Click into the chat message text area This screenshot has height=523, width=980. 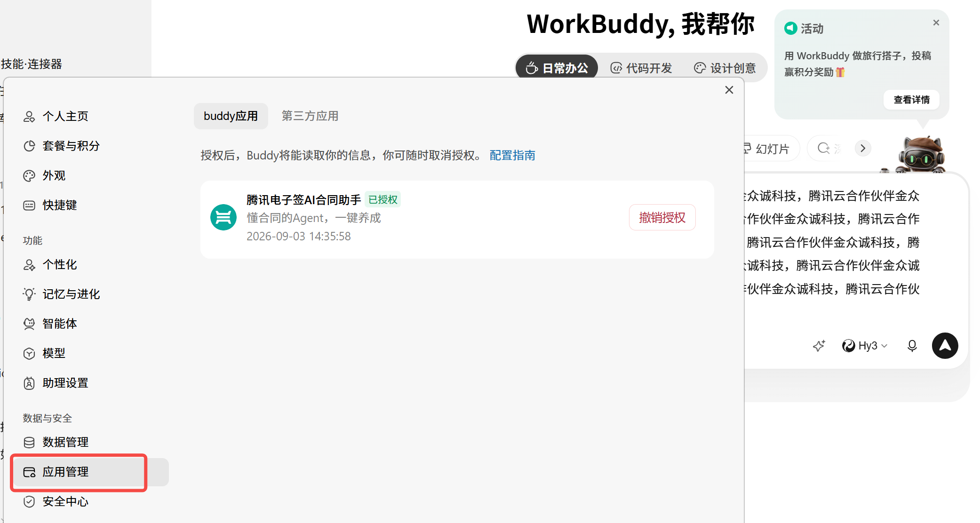coord(833,242)
